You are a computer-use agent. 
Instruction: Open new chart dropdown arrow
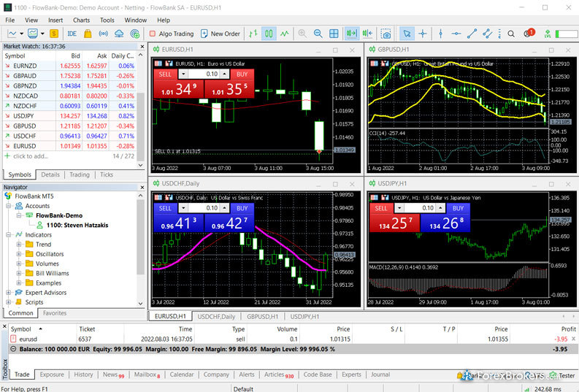click(21, 34)
